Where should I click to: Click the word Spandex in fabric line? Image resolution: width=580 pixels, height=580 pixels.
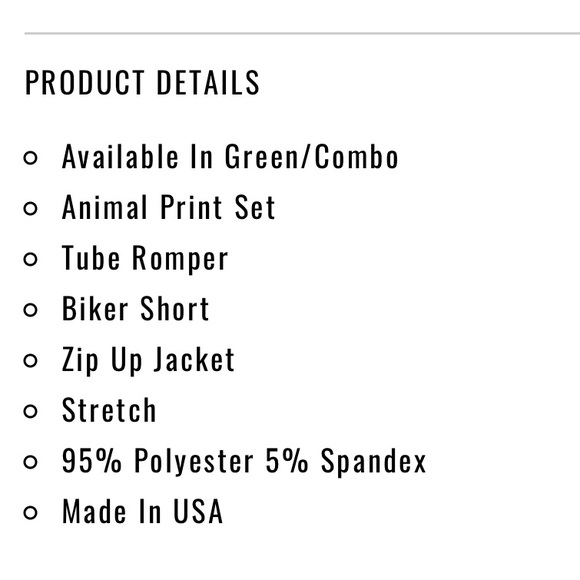click(373, 462)
